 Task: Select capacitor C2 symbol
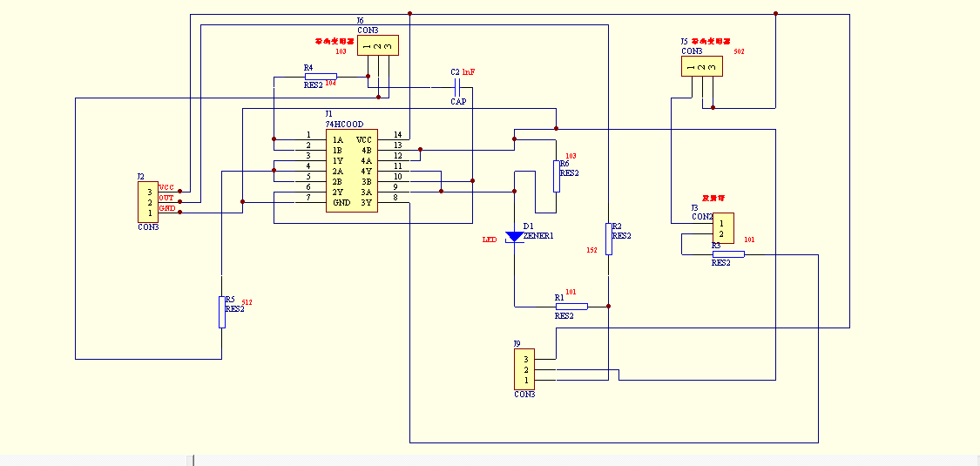tap(456, 87)
